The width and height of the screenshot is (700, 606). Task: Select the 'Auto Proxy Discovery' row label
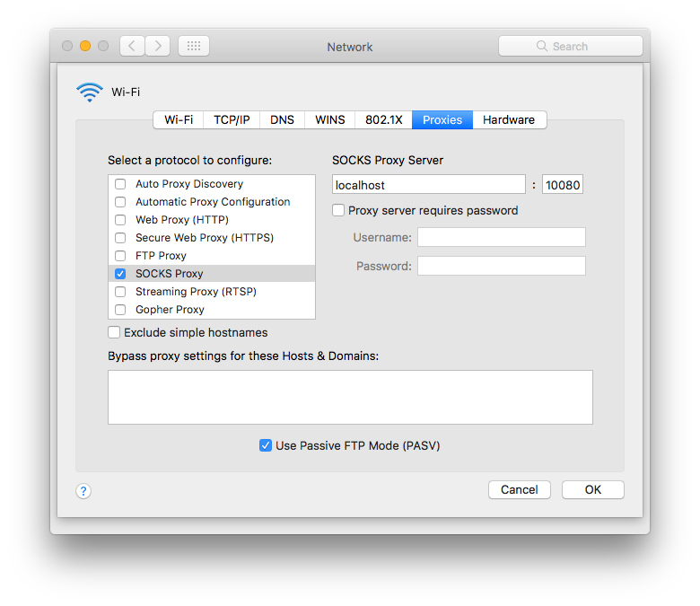pos(189,184)
